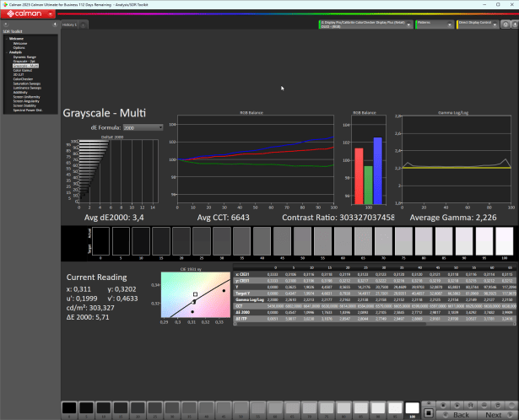Click the last round icon in the read toolbar
This screenshot has height=420, width=519.
tap(511, 405)
